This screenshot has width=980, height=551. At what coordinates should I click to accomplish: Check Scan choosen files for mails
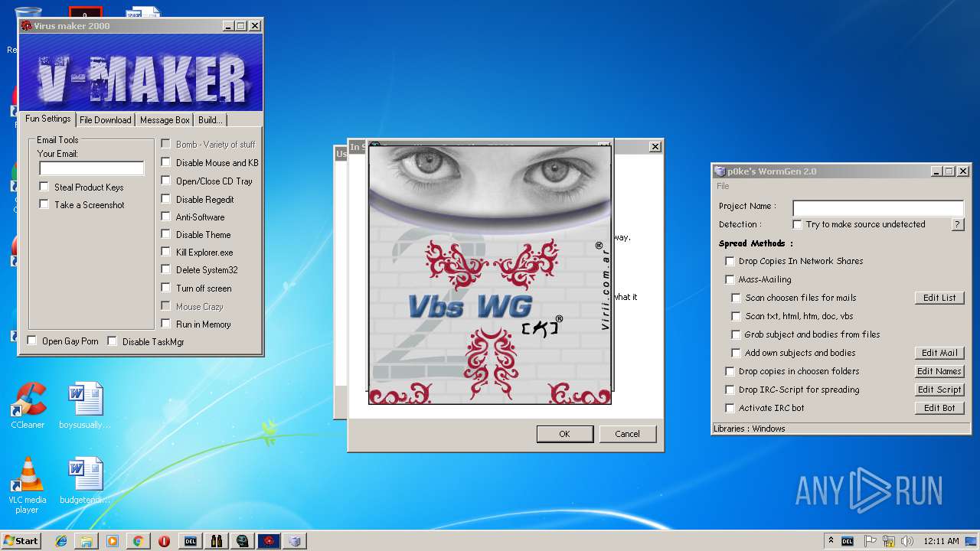737,298
